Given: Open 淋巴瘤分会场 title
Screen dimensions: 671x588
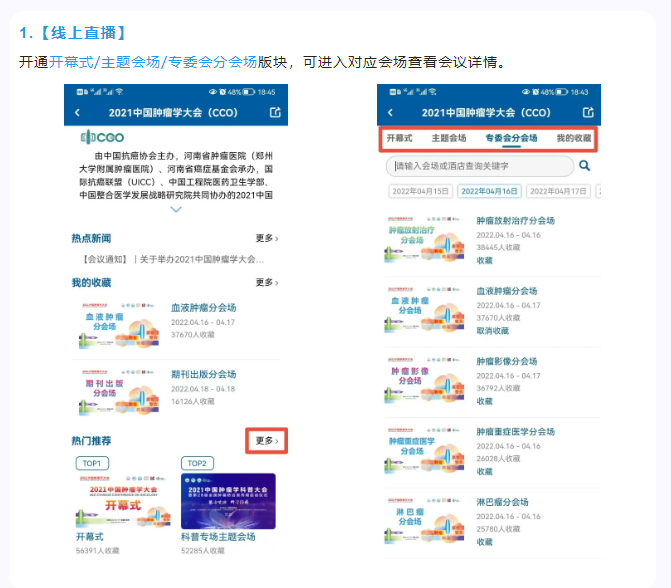Looking at the screenshot, I should (502, 502).
